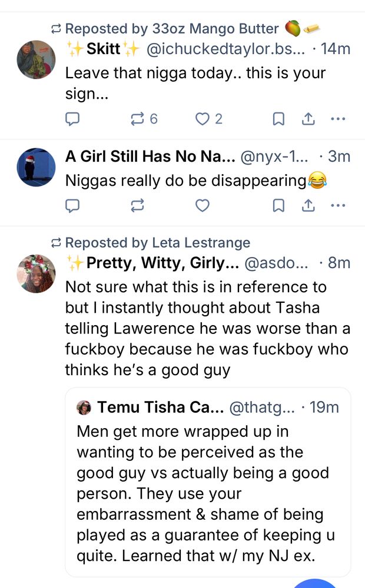The width and height of the screenshot is (365, 588).
Task: Share the 3m-old post by nyx
Action: (x=308, y=206)
